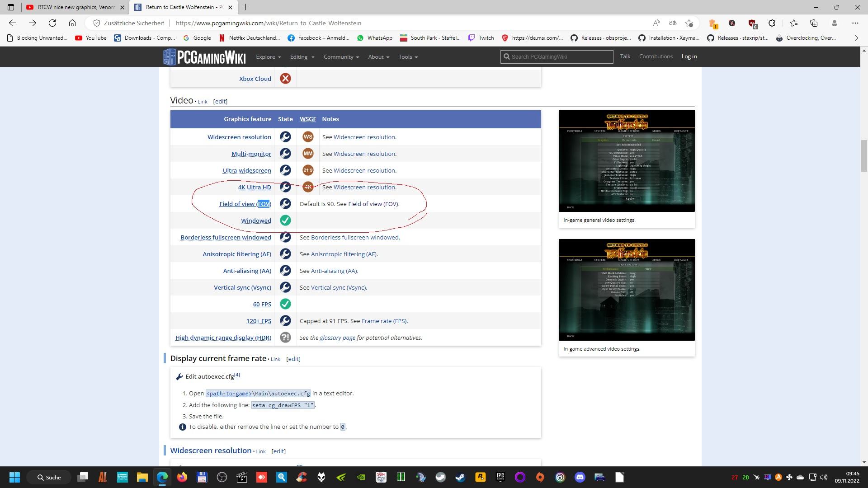
Task: Click Frame rate (FPS) link
Action: click(x=384, y=321)
